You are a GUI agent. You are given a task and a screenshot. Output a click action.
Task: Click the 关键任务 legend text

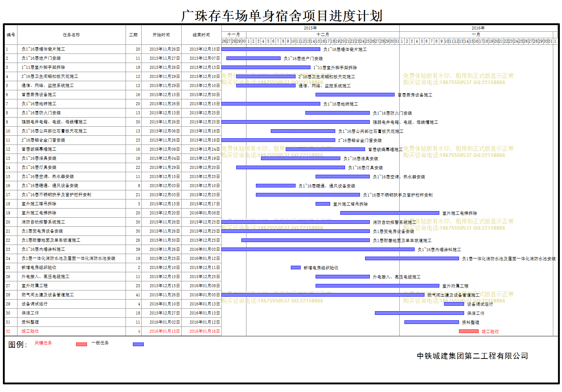click(43, 343)
